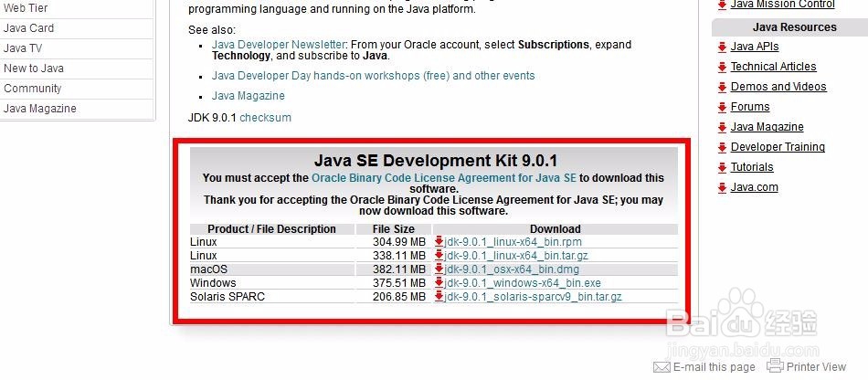This screenshot has width=868, height=380.
Task: Download jdk-9.0.1_osx-x64_bin.dmg for macOS
Action: pos(512,269)
